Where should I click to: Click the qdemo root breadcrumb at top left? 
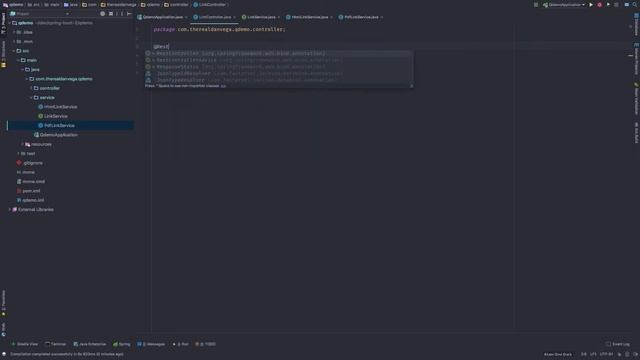click(x=13, y=5)
